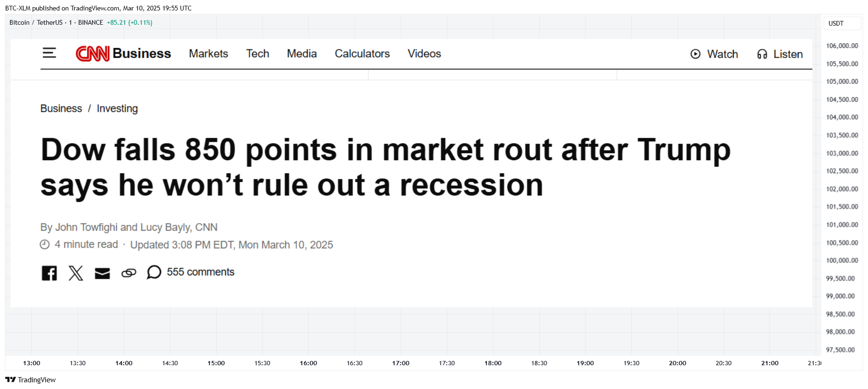Copy article link icon
The width and height of the screenshot is (868, 389).
128,273
